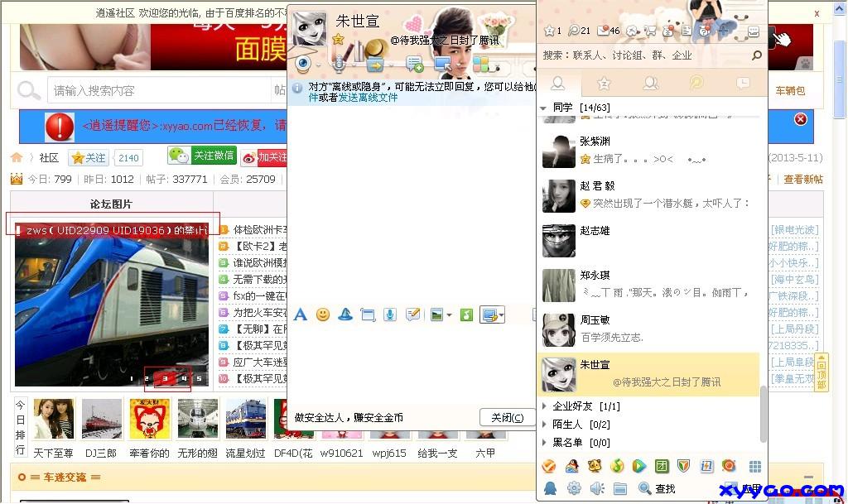Image resolution: width=848 pixels, height=504 pixels.
Task: Open the system settings gear in QQ panel
Action: pyautogui.click(x=573, y=489)
